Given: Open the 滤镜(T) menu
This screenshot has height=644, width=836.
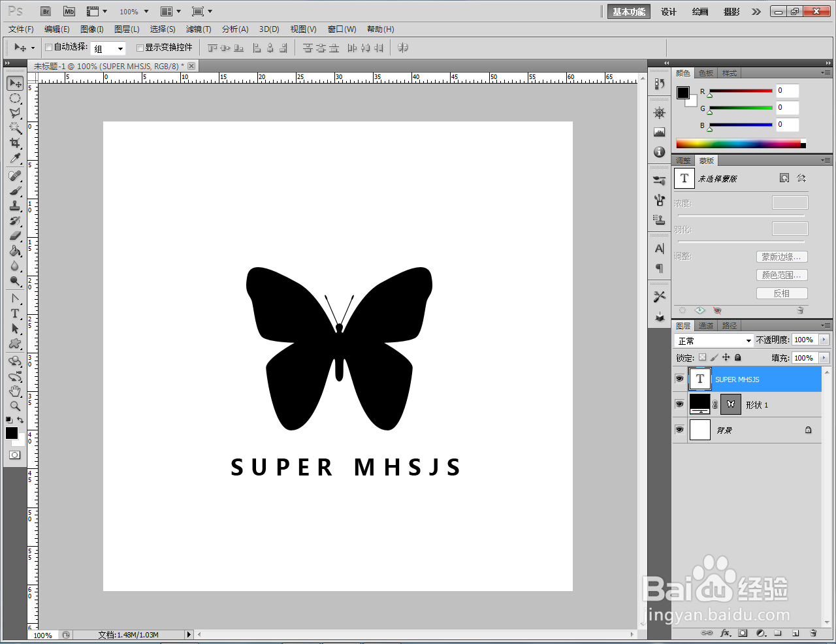Looking at the screenshot, I should [x=199, y=29].
